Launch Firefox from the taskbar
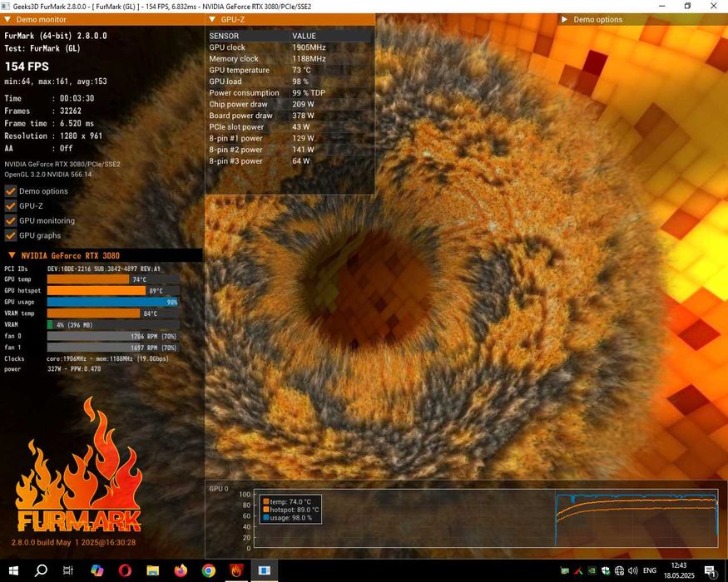This screenshot has height=582, width=728. 181,570
